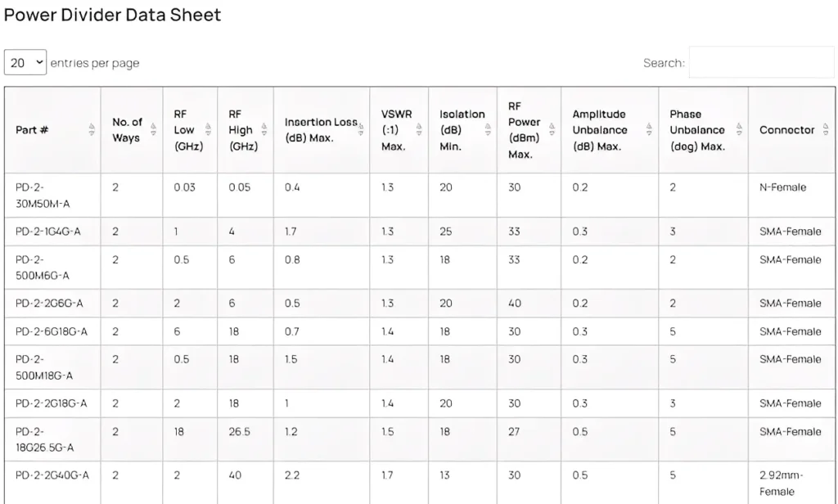Click the Search input field

click(x=761, y=63)
